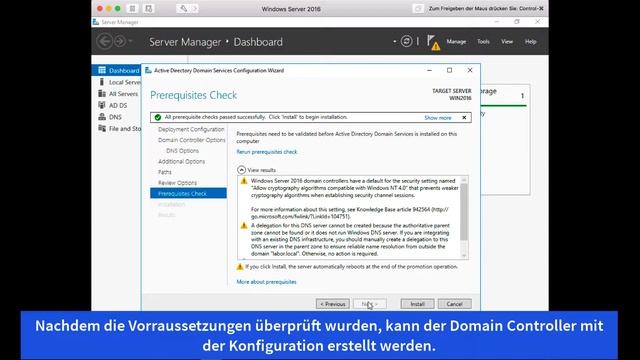The width and height of the screenshot is (640, 360).
Task: Click the All Servers icon
Action: (102, 93)
